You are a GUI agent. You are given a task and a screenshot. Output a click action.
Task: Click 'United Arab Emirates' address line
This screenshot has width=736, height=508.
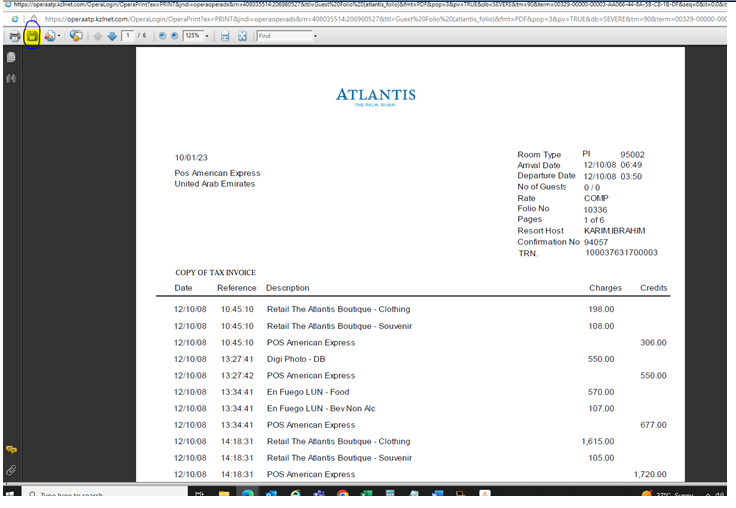[215, 184]
